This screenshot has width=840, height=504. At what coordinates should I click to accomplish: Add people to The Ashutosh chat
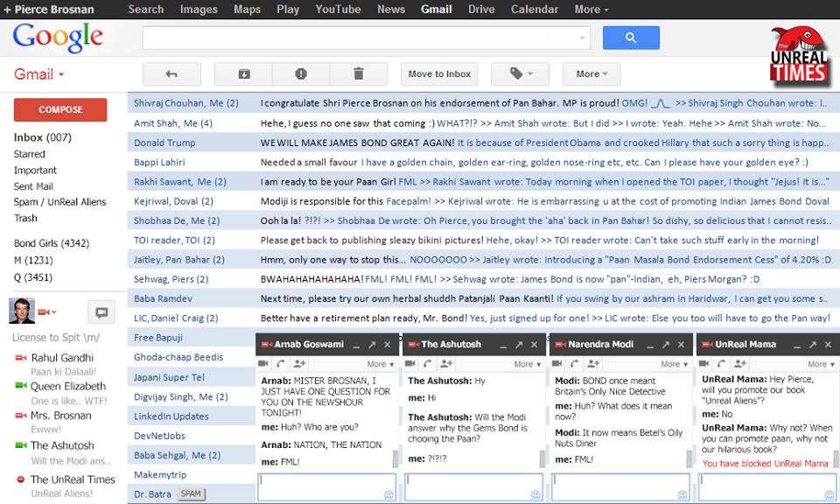tap(446, 364)
